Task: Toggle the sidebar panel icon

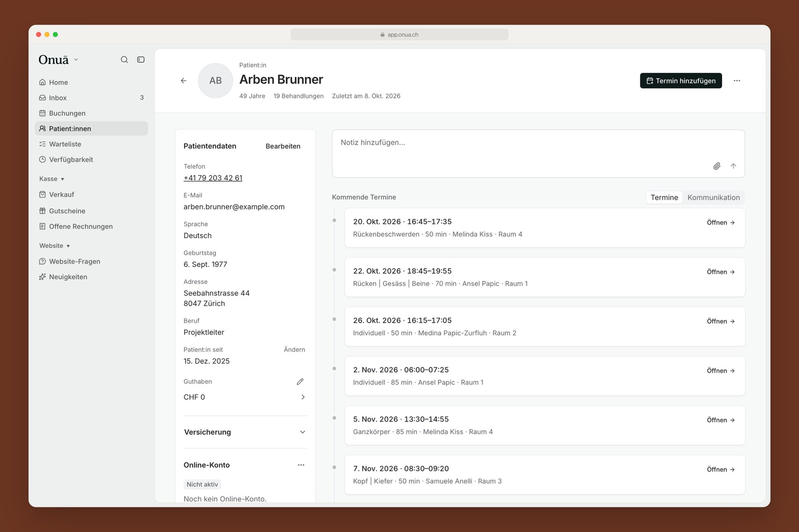Action: (141, 59)
